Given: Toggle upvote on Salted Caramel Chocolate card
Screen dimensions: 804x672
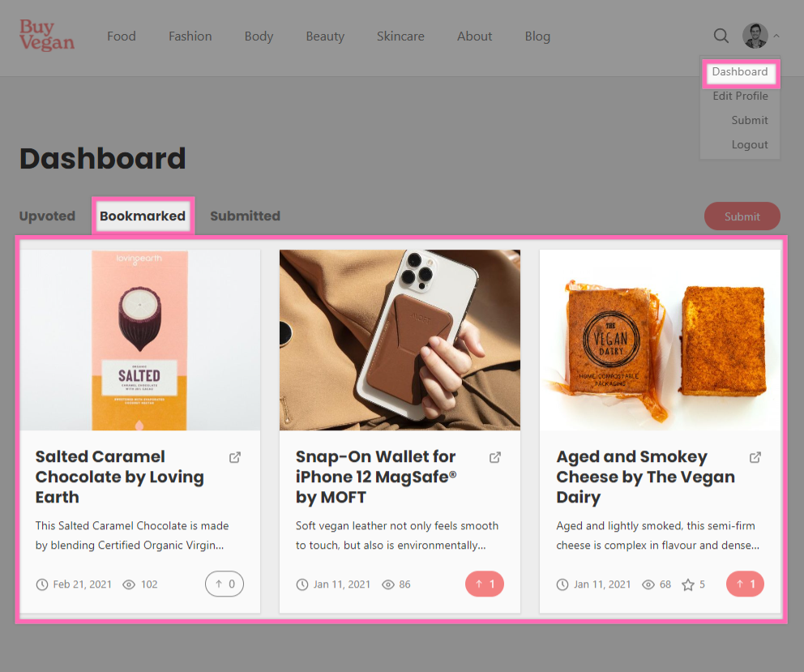Looking at the screenshot, I should pos(224,584).
